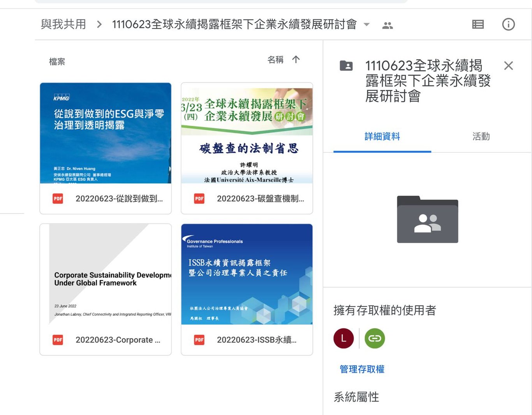
Task: Select the Corporate Sustainability Development thumbnail
Action: (106, 274)
